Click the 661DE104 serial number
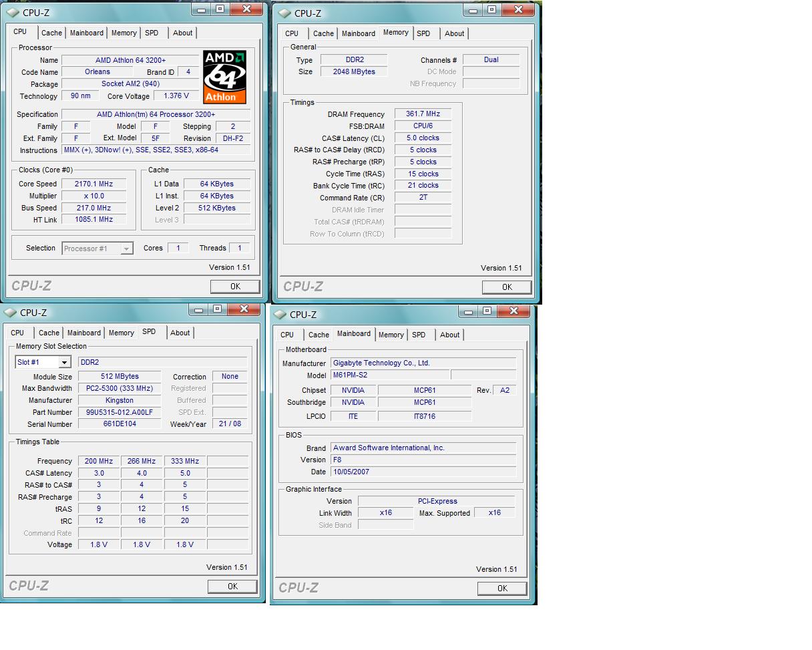812x650 pixels. click(x=120, y=424)
